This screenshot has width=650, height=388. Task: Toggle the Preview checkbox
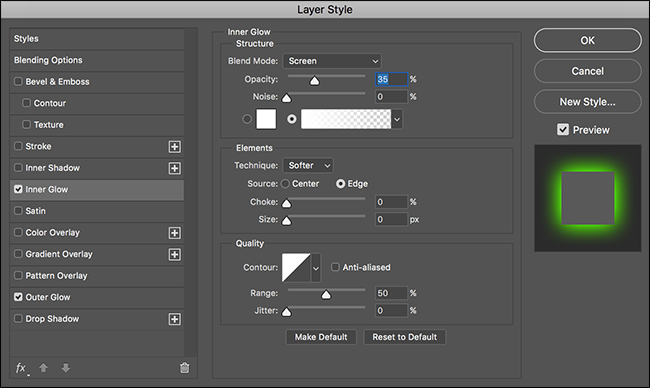coord(563,130)
